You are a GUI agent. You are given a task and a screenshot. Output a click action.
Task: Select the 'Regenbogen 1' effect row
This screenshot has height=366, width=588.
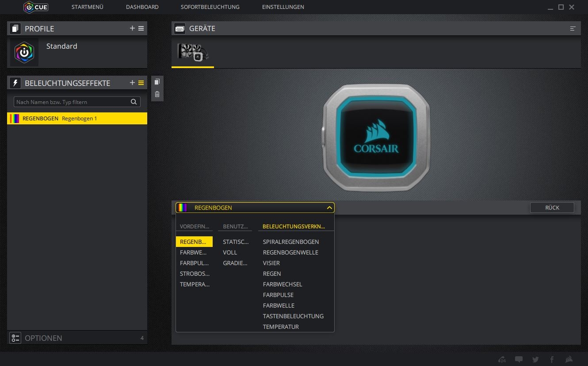(77, 118)
